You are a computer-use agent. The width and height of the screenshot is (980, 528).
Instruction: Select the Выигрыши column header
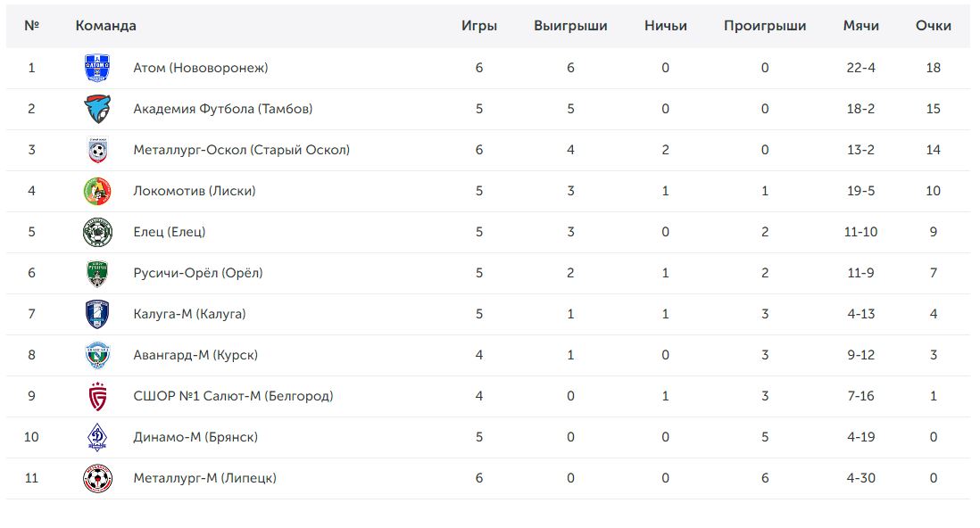click(570, 26)
